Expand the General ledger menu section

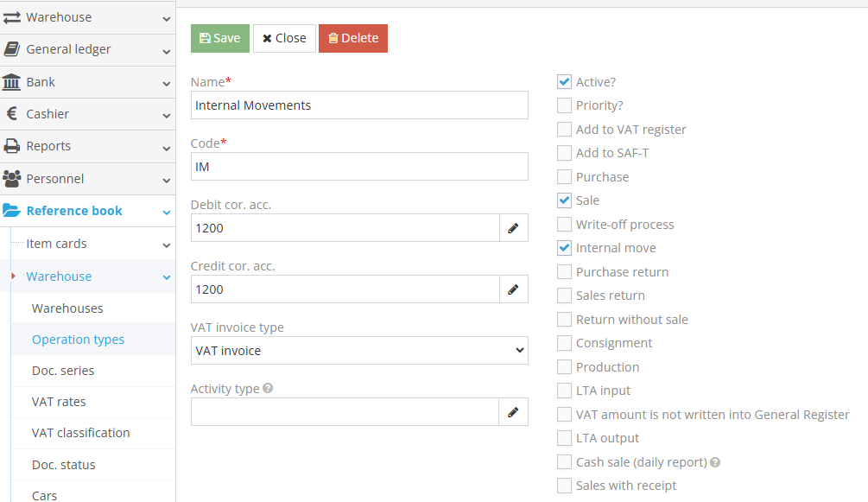[87, 50]
